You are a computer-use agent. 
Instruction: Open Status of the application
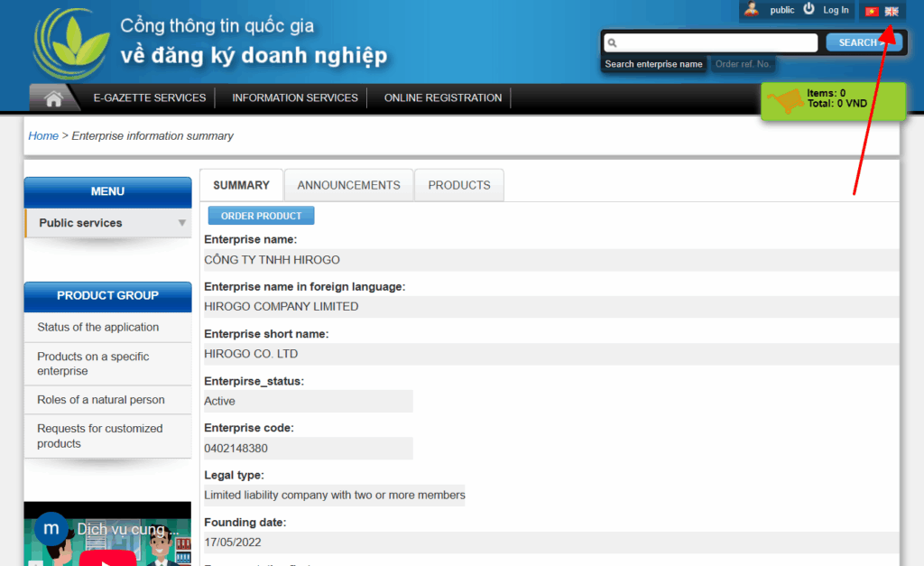coord(97,327)
